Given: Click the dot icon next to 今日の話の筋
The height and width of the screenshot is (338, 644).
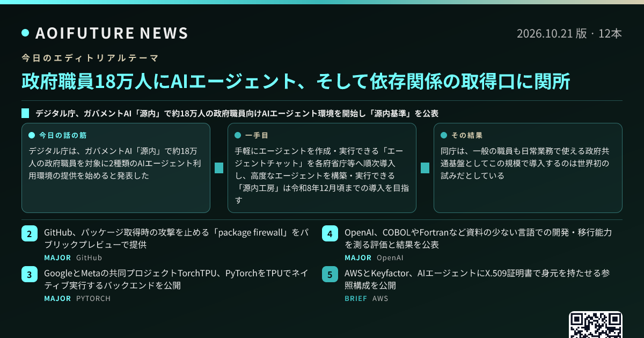Looking at the screenshot, I should tap(32, 135).
